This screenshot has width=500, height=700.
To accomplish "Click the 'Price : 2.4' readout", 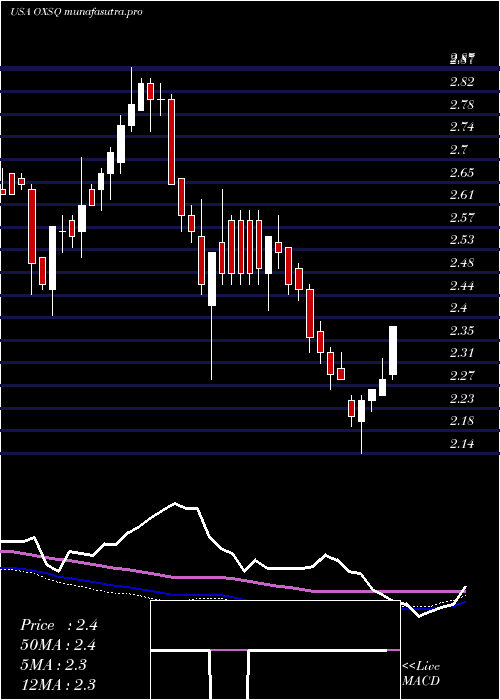I will pos(59,625).
